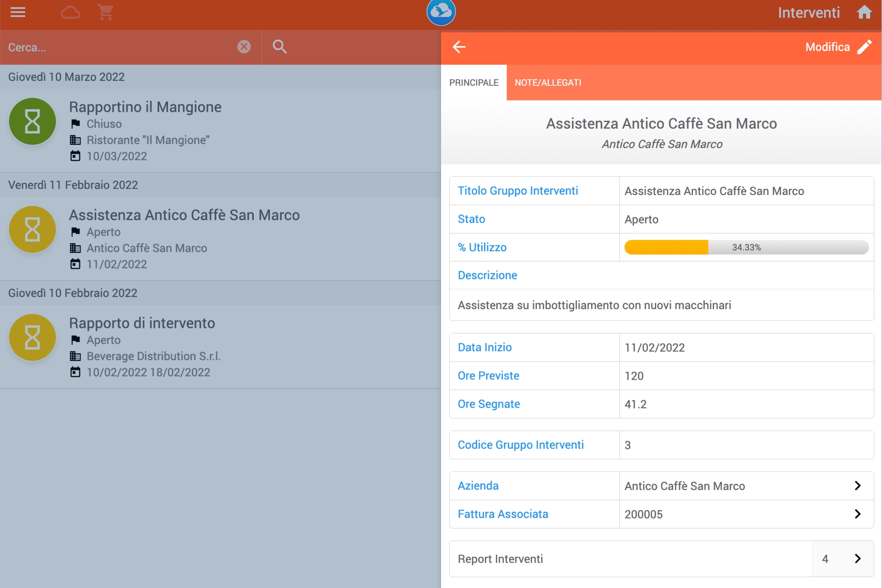
Task: Clear the search field with X icon
Action: point(244,47)
